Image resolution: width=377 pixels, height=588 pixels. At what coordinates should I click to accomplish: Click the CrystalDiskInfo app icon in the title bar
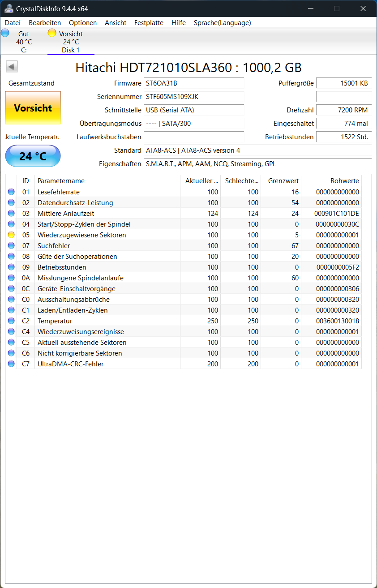pyautogui.click(x=9, y=9)
